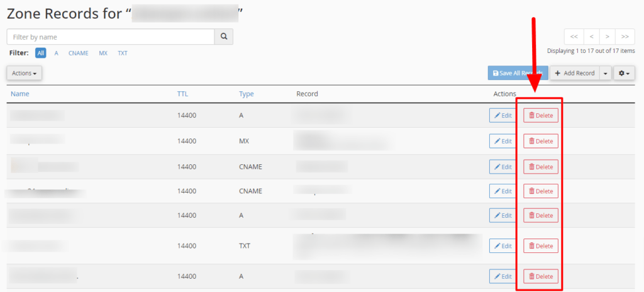Open the Actions dropdown menu
Image resolution: width=644 pixels, height=292 pixels.
(25, 74)
